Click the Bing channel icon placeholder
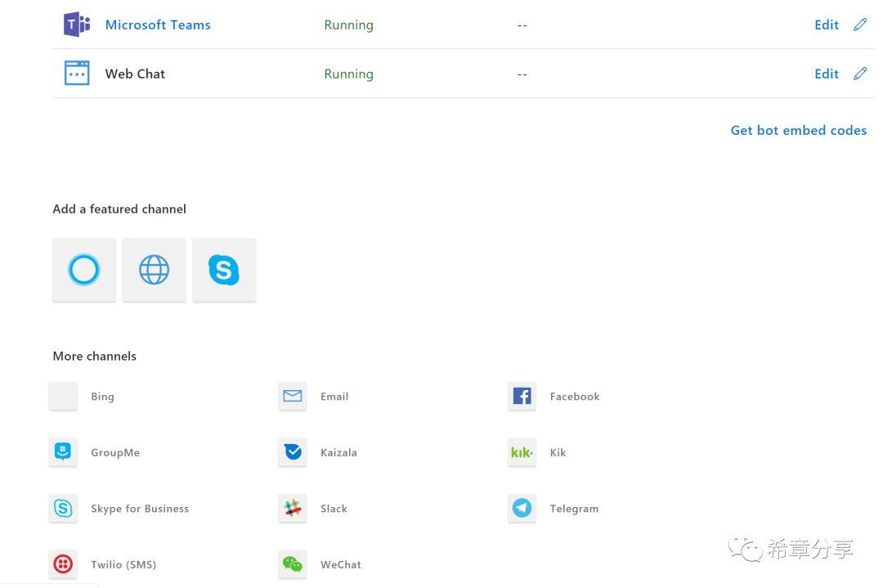The height and width of the screenshot is (588, 883). click(63, 396)
